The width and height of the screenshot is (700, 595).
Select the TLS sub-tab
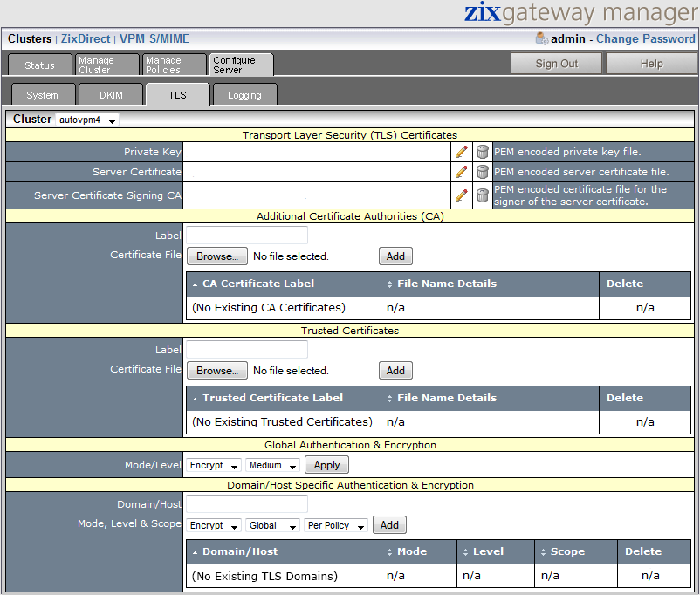pos(178,94)
